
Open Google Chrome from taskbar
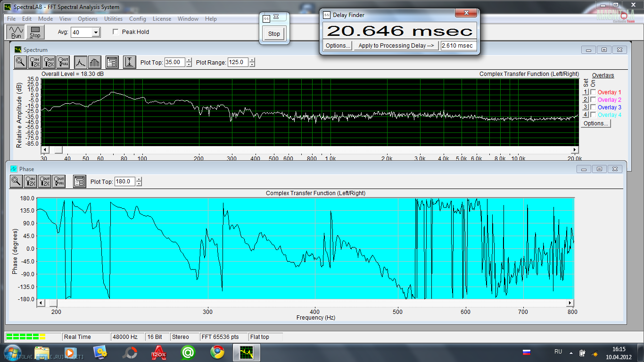click(x=217, y=352)
